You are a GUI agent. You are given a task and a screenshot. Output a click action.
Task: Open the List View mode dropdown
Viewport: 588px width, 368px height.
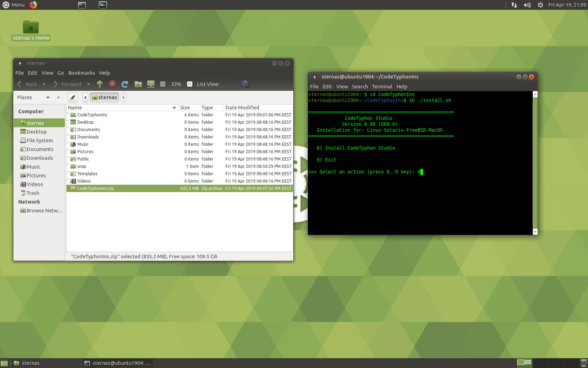(217, 84)
